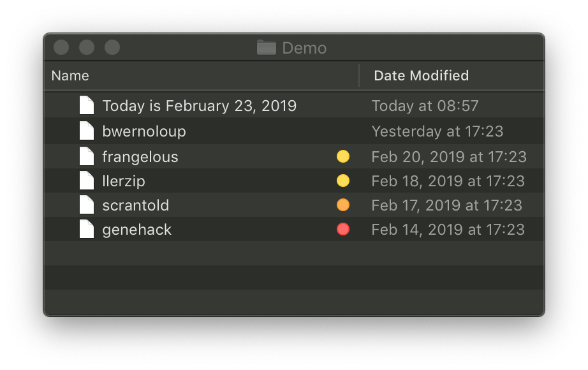Select the bwernoloup file icon
The width and height of the screenshot is (588, 370).
(x=86, y=131)
